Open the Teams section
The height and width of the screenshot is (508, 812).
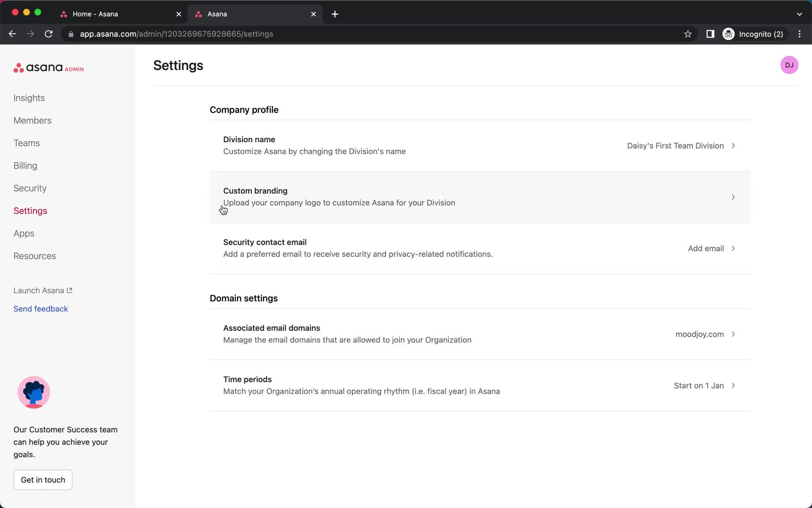click(27, 143)
